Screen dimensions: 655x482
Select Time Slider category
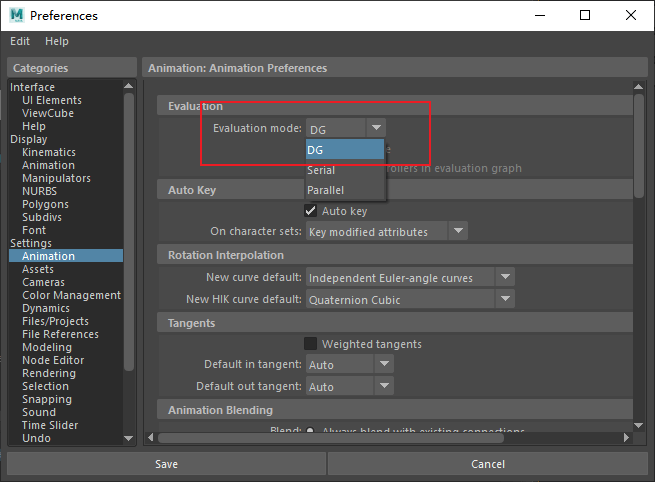coord(50,425)
